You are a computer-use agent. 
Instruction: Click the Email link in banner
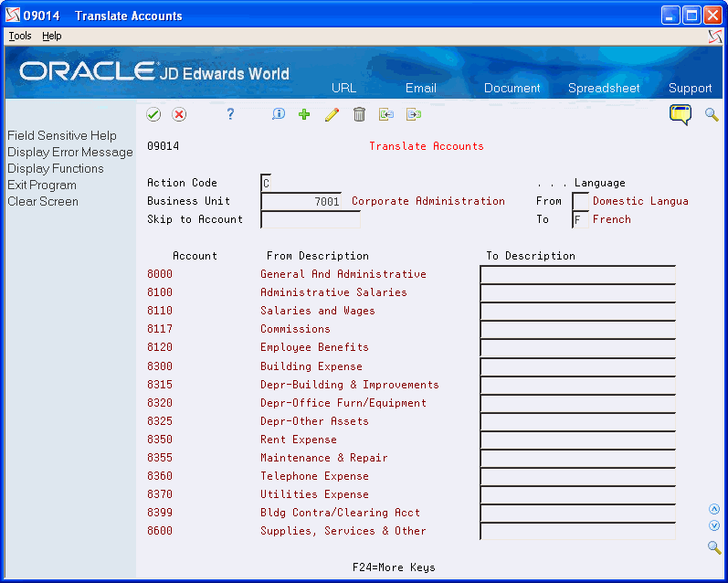pos(421,88)
